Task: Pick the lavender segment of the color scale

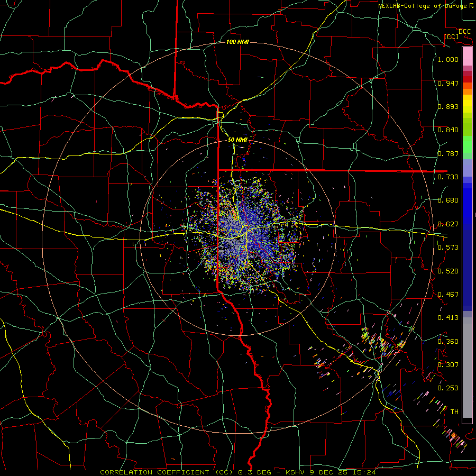Action: pos(467,168)
